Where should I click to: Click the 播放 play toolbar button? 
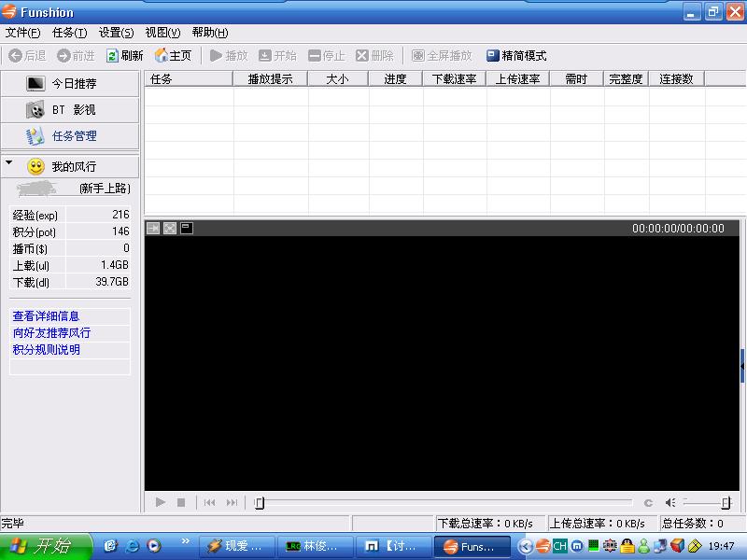click(229, 56)
